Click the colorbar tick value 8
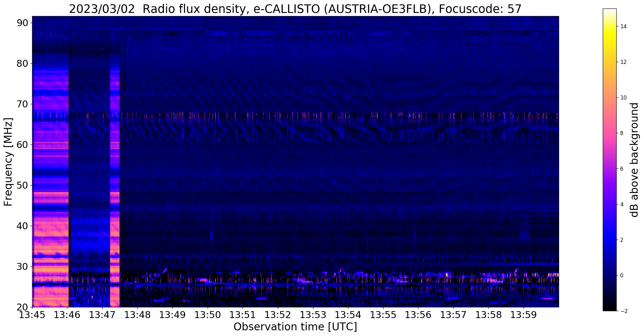644x336 pixels. (621, 133)
